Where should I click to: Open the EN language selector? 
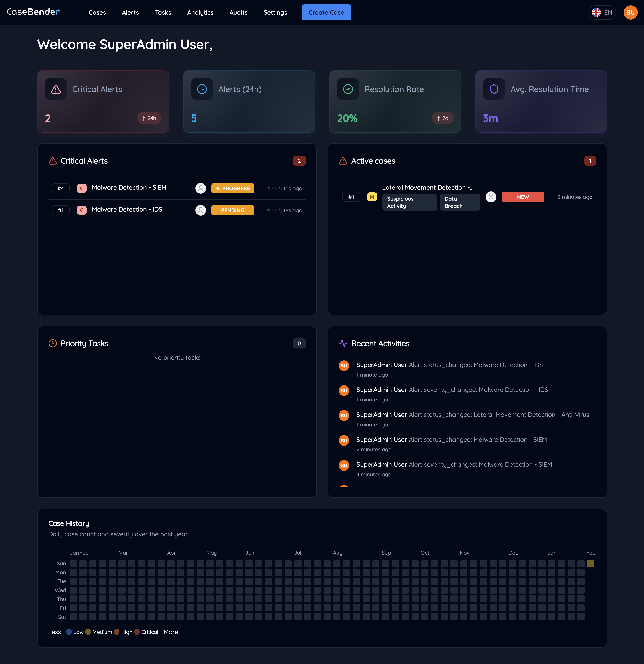click(x=602, y=12)
